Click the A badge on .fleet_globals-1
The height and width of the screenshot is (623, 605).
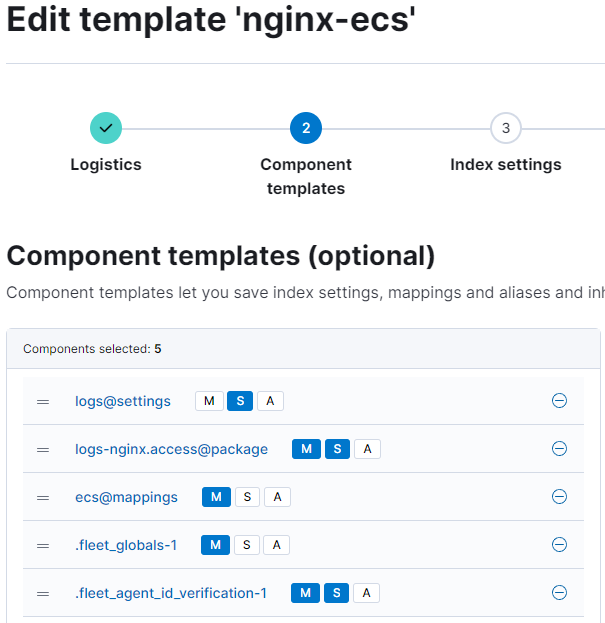pos(276,545)
